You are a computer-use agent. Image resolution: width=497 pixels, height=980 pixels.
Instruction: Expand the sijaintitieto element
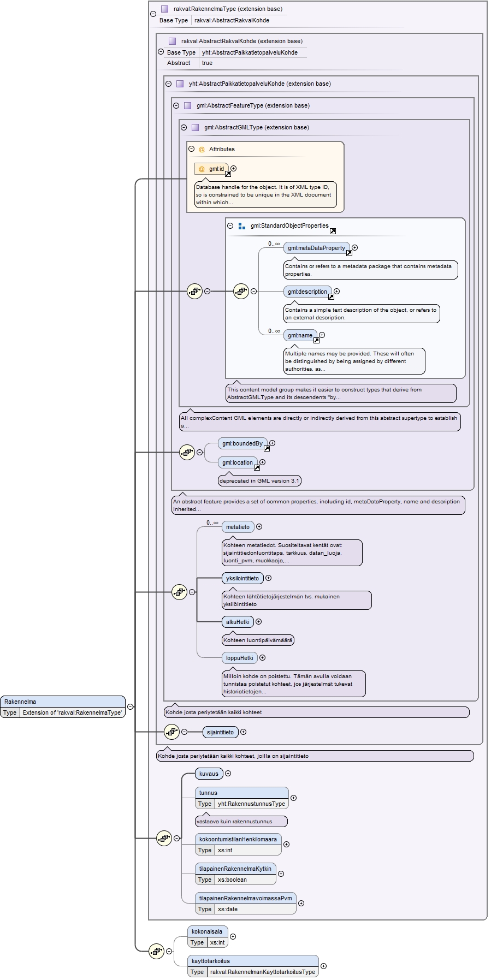(244, 732)
